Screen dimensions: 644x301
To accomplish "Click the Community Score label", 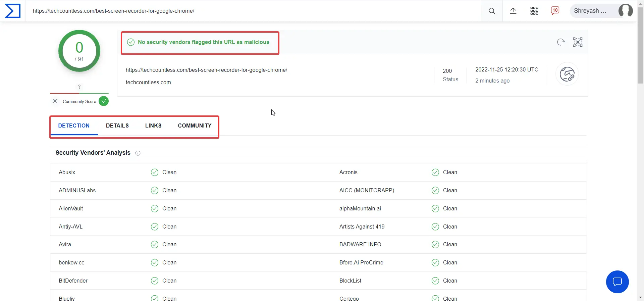I will 79,101.
